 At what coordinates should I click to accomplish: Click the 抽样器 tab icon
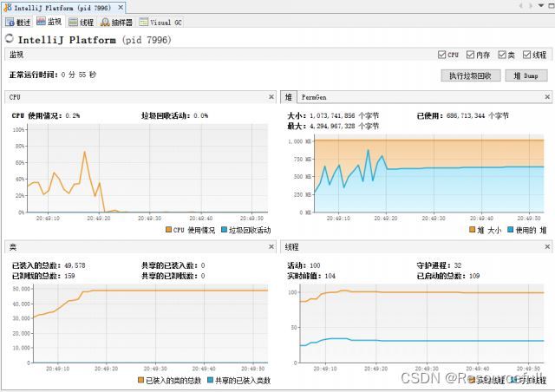coord(105,23)
